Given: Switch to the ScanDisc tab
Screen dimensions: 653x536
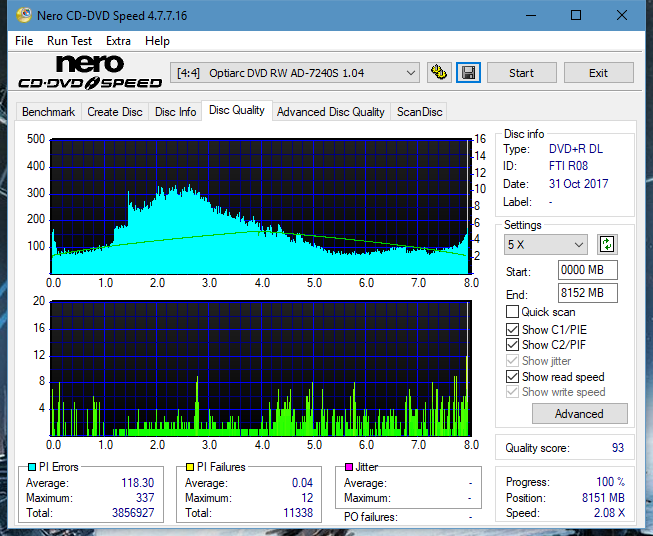Looking at the screenshot, I should 419,112.
